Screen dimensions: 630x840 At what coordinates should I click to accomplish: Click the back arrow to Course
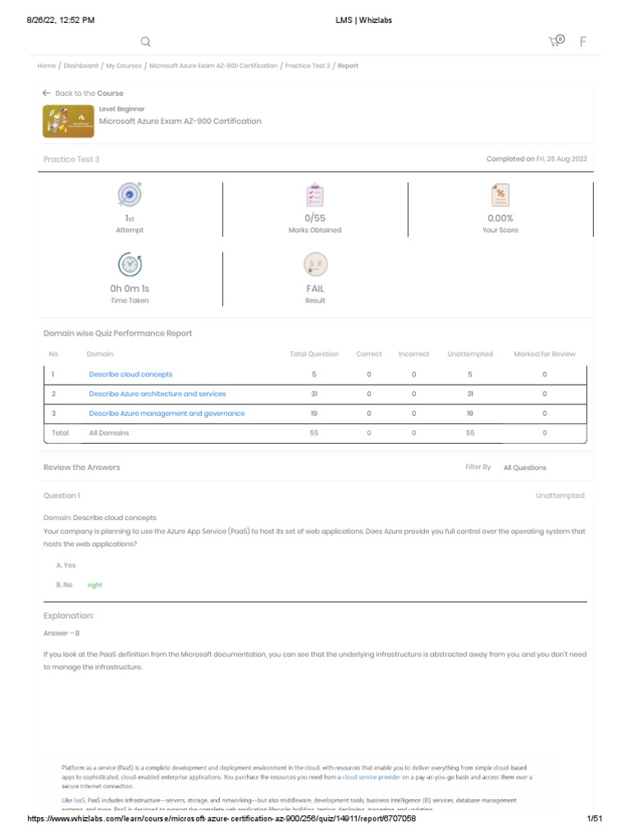pyautogui.click(x=47, y=94)
